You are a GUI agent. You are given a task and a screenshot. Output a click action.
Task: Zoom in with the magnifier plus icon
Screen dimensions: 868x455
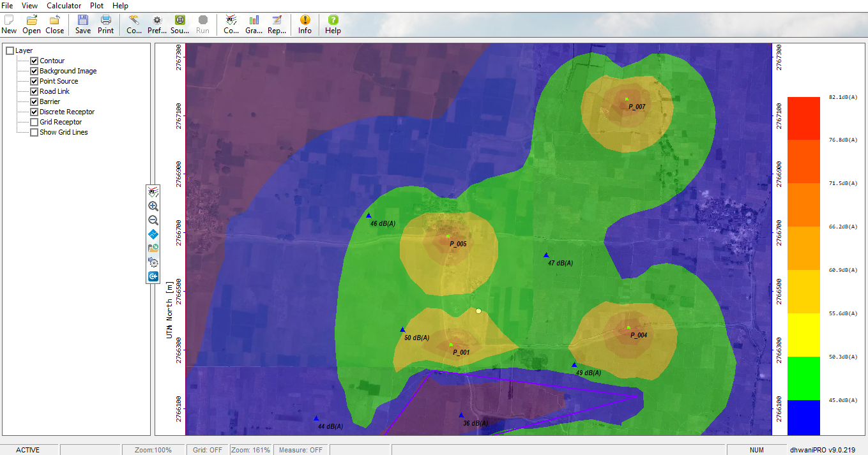click(x=153, y=206)
